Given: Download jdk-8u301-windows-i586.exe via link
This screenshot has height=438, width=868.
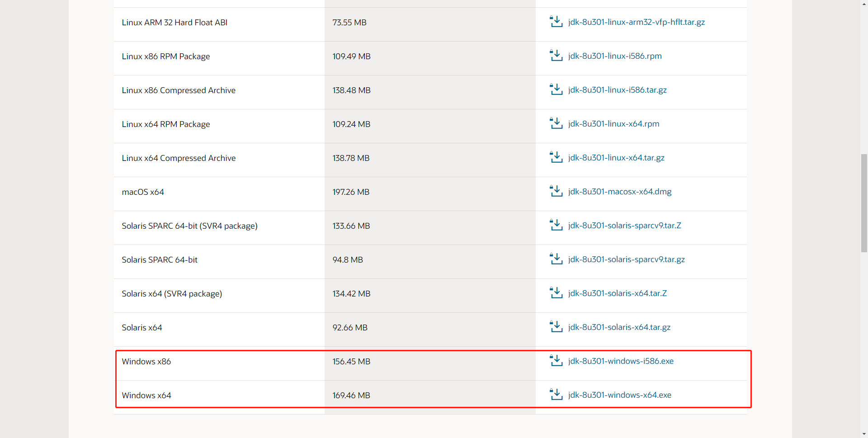Looking at the screenshot, I should [621, 361].
